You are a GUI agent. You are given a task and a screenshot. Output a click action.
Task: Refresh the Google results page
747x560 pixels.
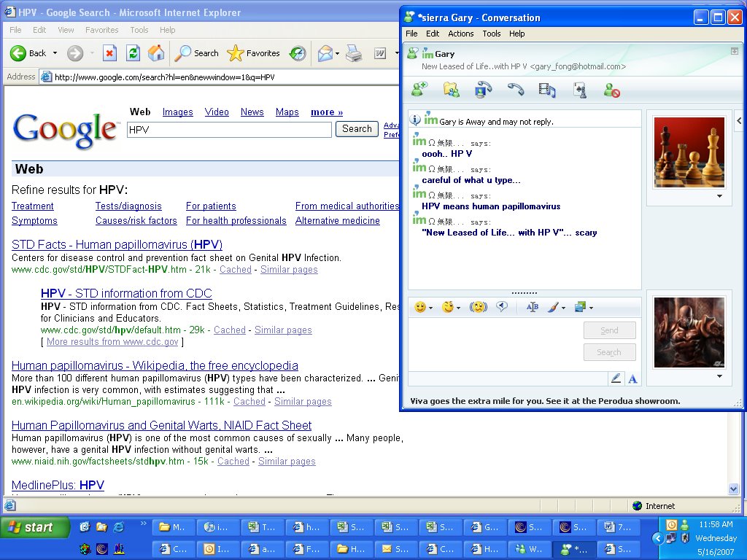tap(133, 53)
